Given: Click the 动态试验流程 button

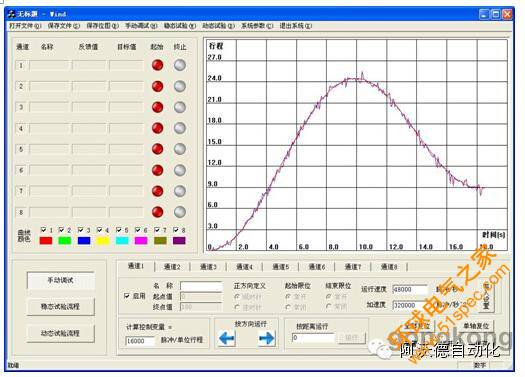Looking at the screenshot, I should [61, 333].
